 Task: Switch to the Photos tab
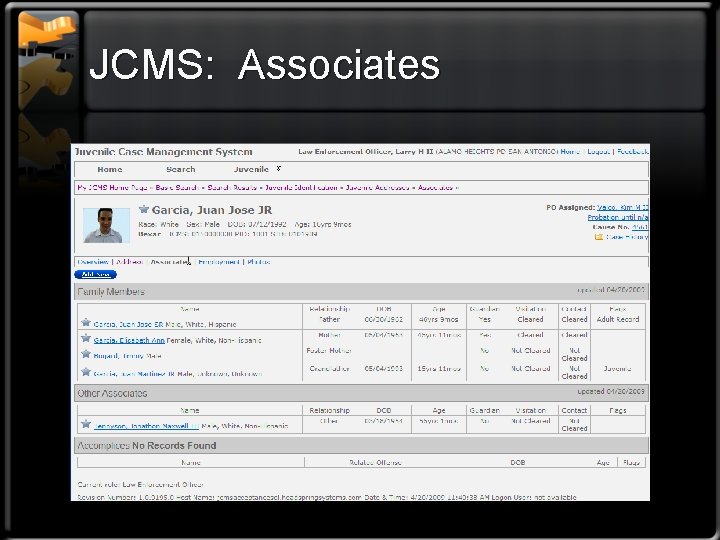(x=259, y=262)
